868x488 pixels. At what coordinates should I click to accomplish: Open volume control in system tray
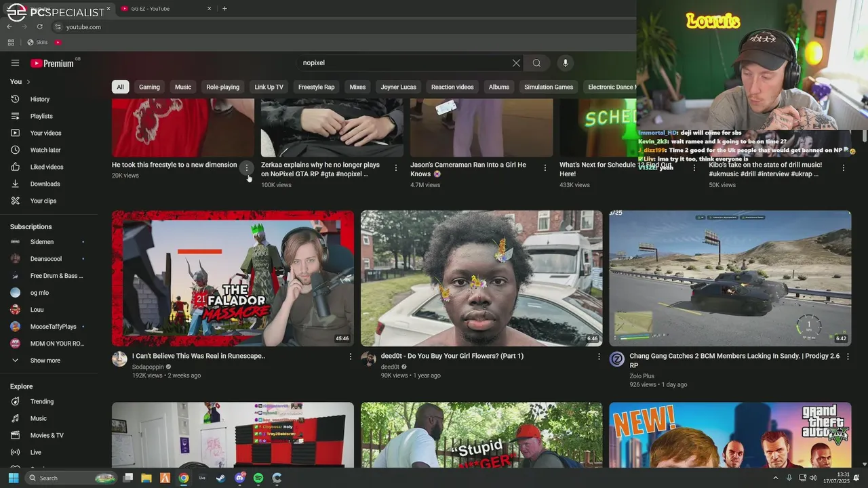pos(813,478)
